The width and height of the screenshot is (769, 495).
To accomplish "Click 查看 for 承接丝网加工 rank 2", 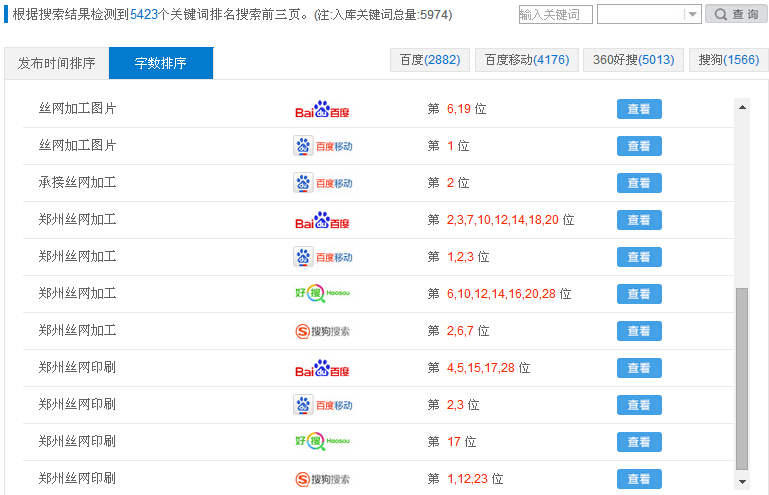I will 639,183.
